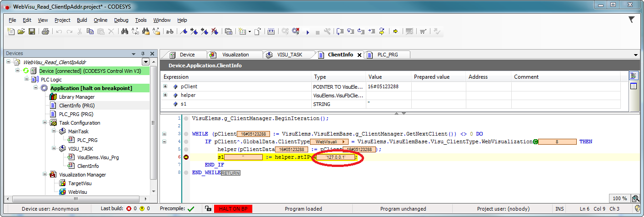The height and width of the screenshot is (217, 644).
Task: Click the Prepared value cell for s1
Action: [x=438, y=104]
